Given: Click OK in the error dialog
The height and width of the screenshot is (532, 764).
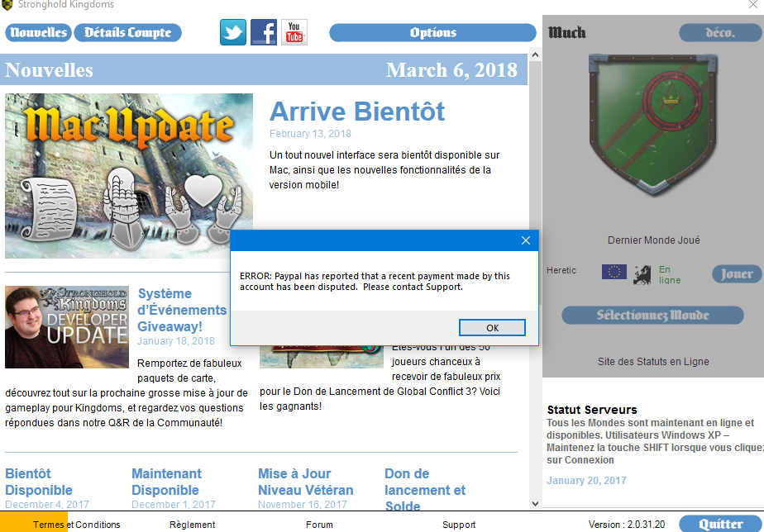Looking at the screenshot, I should click(492, 328).
